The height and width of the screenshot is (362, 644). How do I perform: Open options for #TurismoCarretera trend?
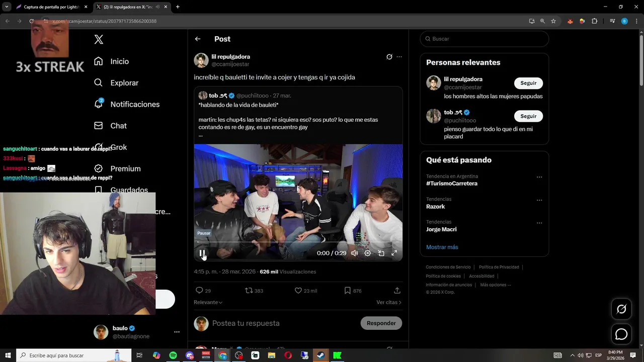(x=539, y=177)
